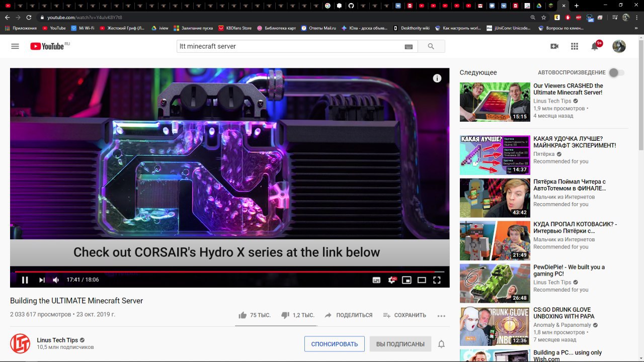Open Linus Tech Tips channel avatar
Image resolution: width=644 pixels, height=362 pixels.
pos(20,343)
